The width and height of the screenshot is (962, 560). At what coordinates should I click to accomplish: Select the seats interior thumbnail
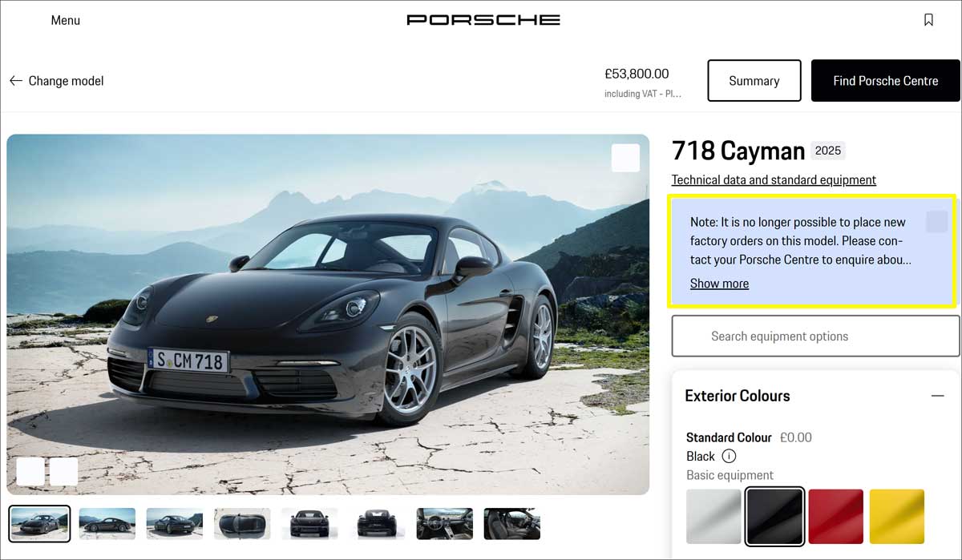click(511, 523)
